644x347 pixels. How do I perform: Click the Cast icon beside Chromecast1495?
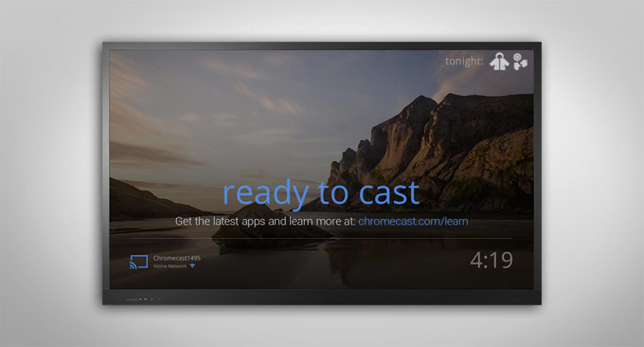pyautogui.click(x=138, y=262)
